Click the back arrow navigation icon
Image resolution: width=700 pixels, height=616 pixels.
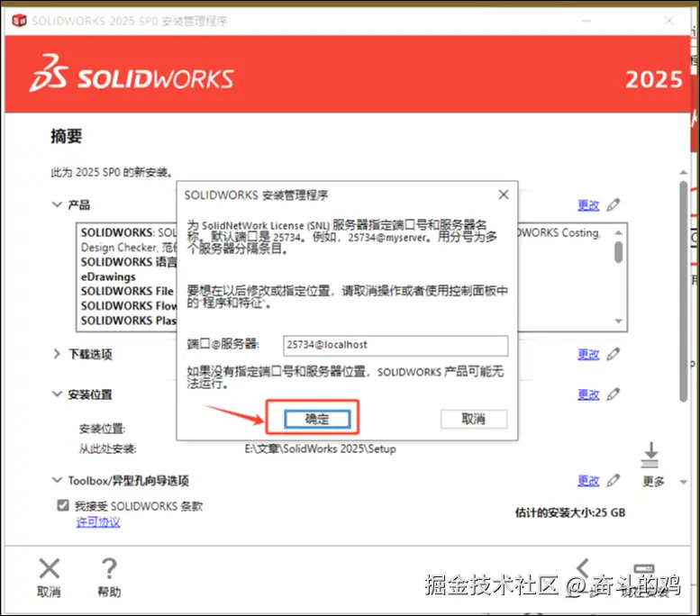[583, 567]
